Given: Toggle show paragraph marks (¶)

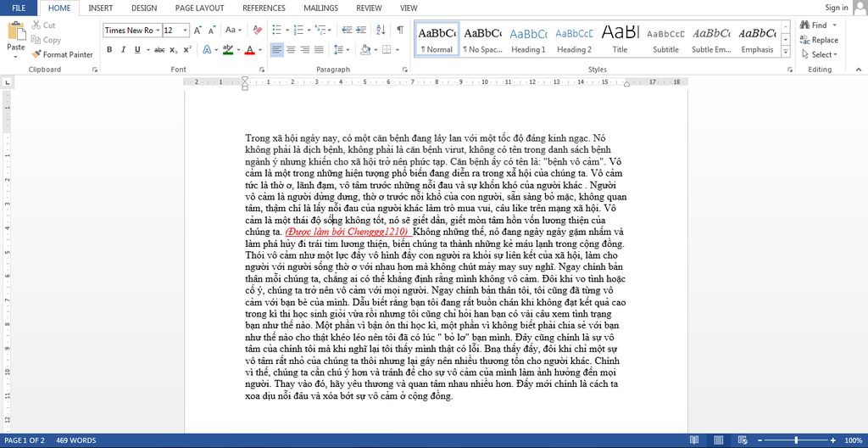Looking at the screenshot, I should coord(399,30).
